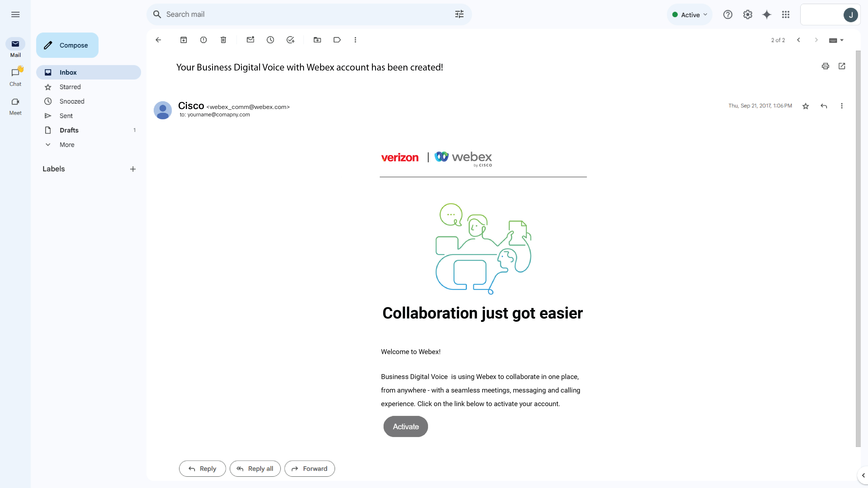Click the email vertical scrollbar
Image resolution: width=868 pixels, height=488 pixels.
[x=858, y=249]
